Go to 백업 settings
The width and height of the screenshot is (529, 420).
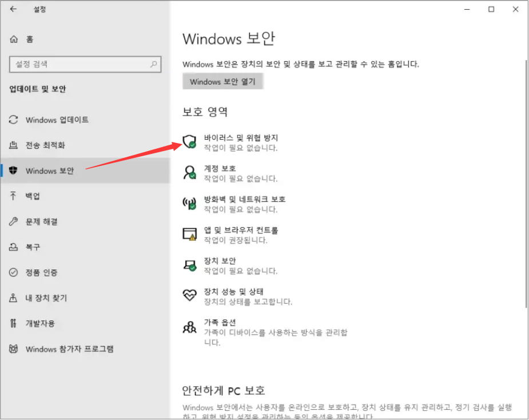pos(85,196)
